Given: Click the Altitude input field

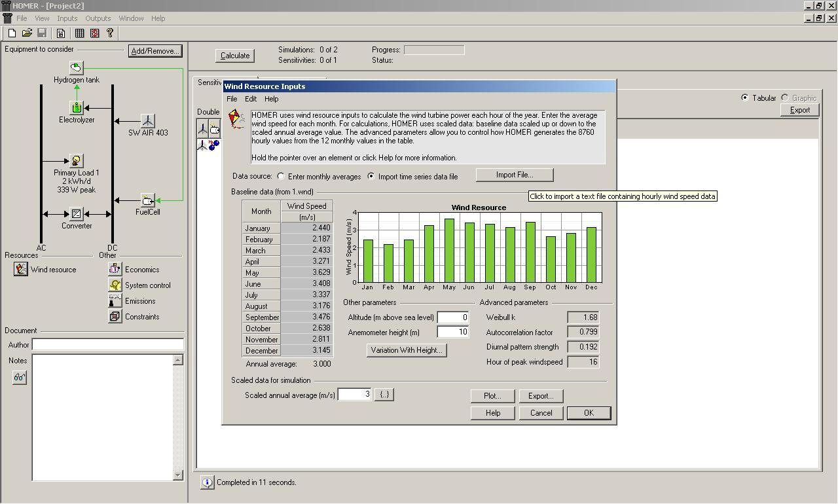Looking at the screenshot, I should (x=453, y=317).
